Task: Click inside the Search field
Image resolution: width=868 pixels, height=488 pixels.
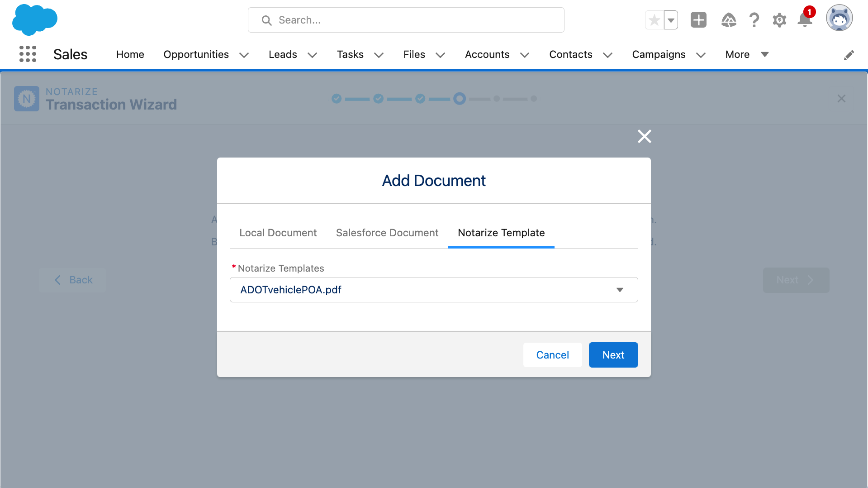Action: point(406,20)
